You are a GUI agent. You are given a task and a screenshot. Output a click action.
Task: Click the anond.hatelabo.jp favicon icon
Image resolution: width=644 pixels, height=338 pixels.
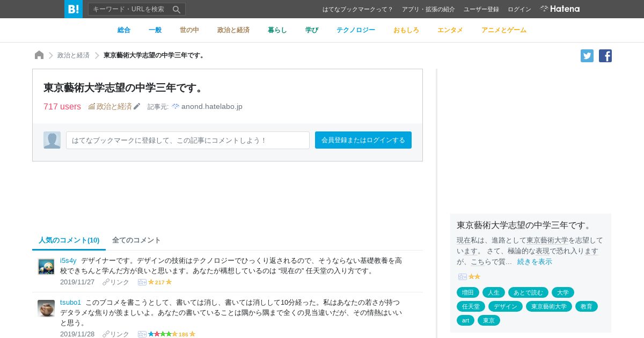pyautogui.click(x=175, y=106)
